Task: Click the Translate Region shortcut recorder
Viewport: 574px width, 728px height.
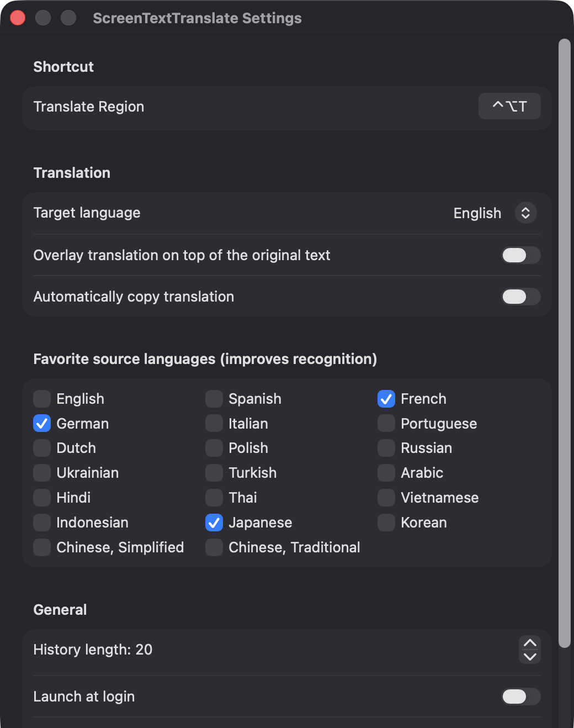Action: point(509,106)
